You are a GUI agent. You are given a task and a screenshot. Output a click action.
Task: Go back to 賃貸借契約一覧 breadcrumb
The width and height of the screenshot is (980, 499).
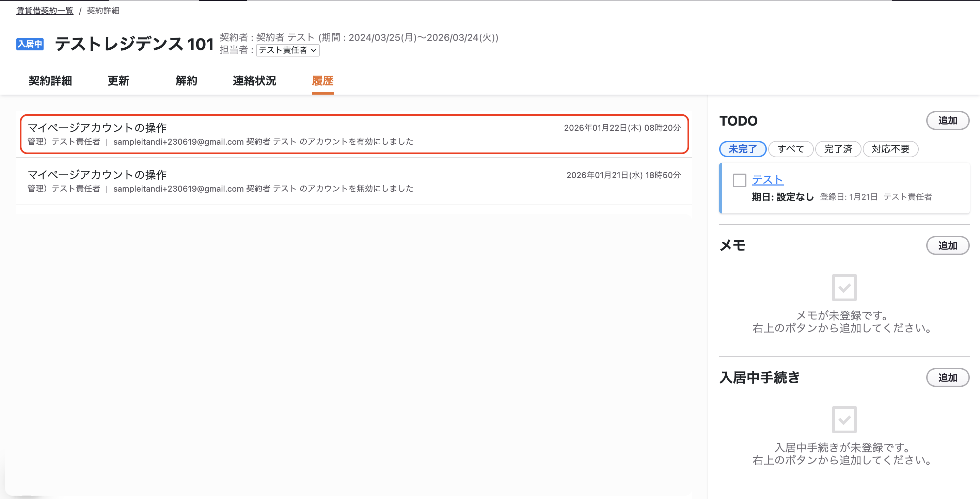point(45,11)
